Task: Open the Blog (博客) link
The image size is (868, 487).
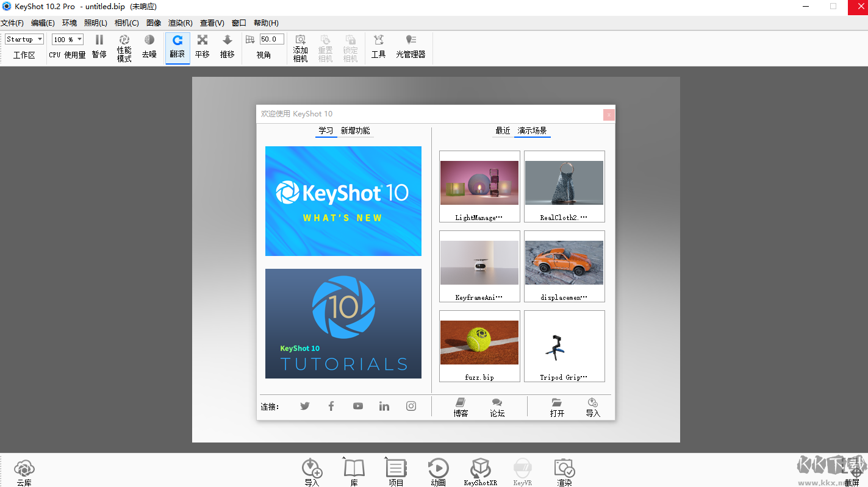Action: click(461, 407)
